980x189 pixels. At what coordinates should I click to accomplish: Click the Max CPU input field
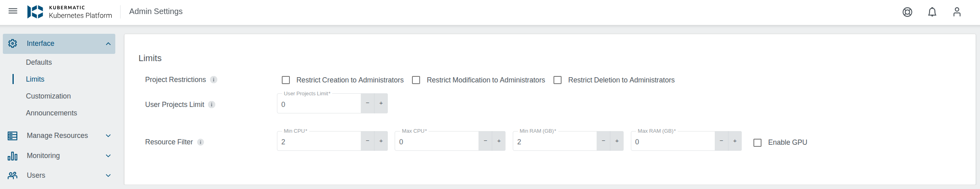click(x=436, y=142)
